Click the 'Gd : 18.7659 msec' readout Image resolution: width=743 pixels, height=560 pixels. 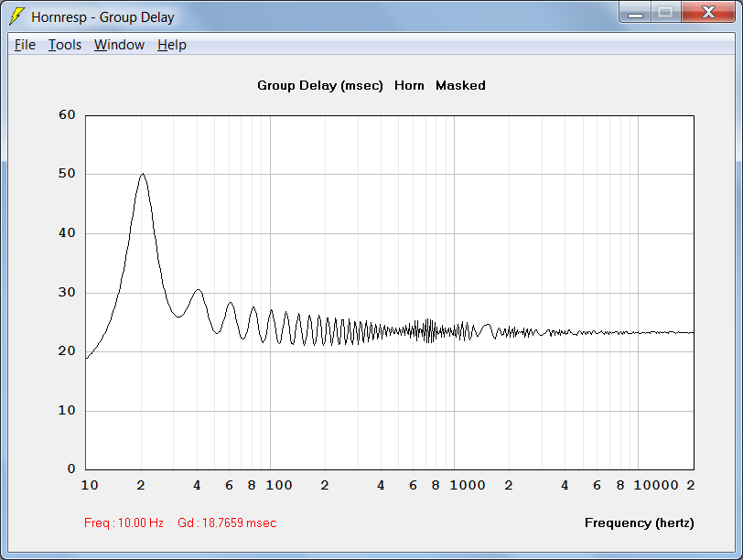[227, 522]
